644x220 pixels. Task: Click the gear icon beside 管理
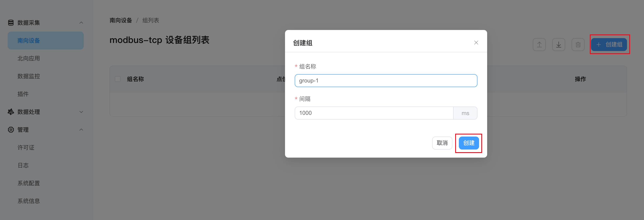[x=11, y=129]
